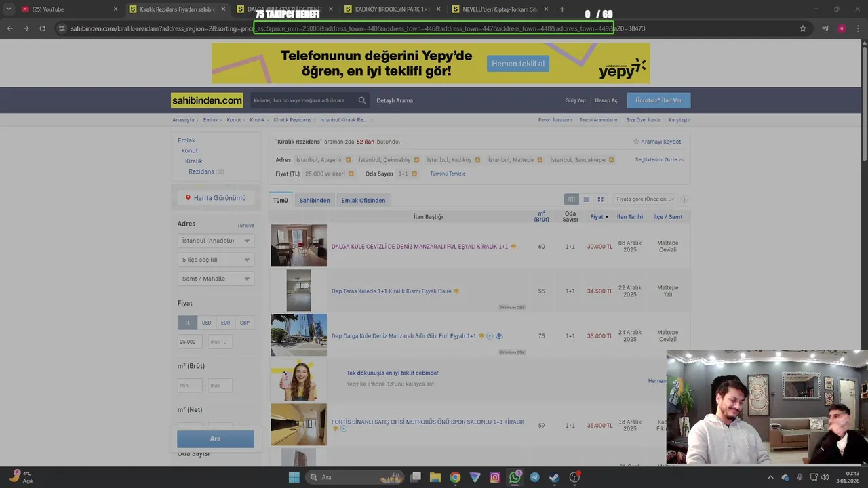
Task: Click the info icon beside sort dropdown
Action: tap(684, 199)
